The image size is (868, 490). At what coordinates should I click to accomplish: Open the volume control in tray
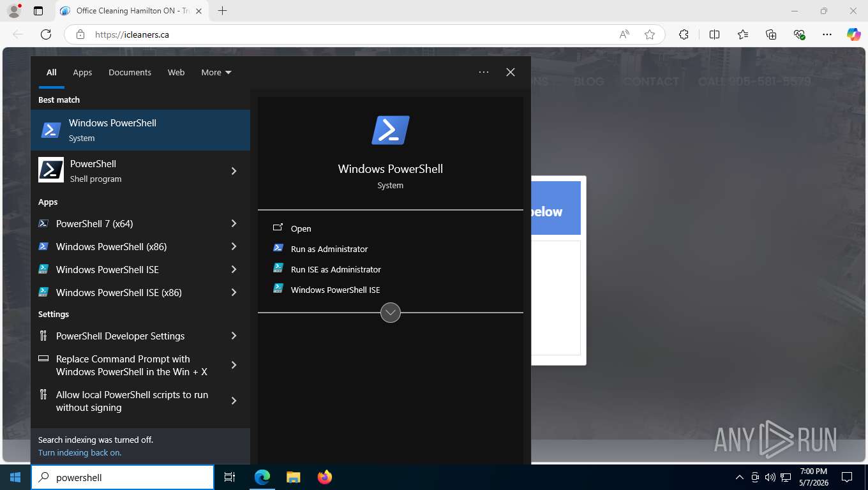point(770,477)
